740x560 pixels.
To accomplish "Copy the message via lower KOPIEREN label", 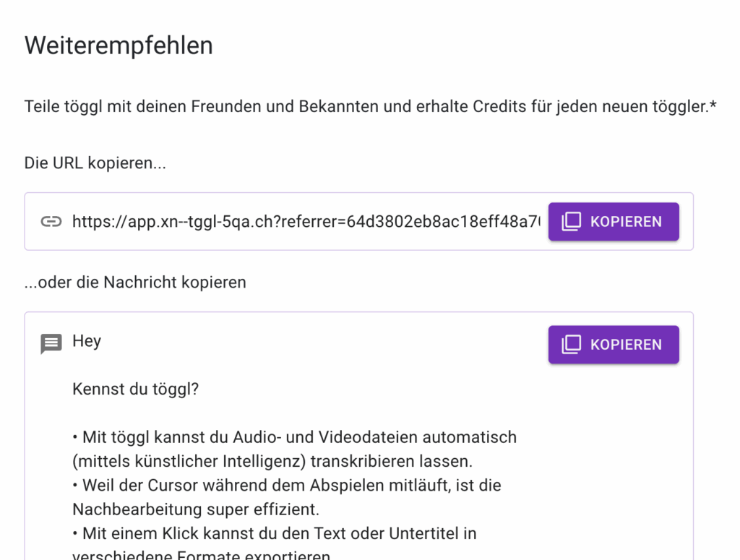I will (x=626, y=345).
